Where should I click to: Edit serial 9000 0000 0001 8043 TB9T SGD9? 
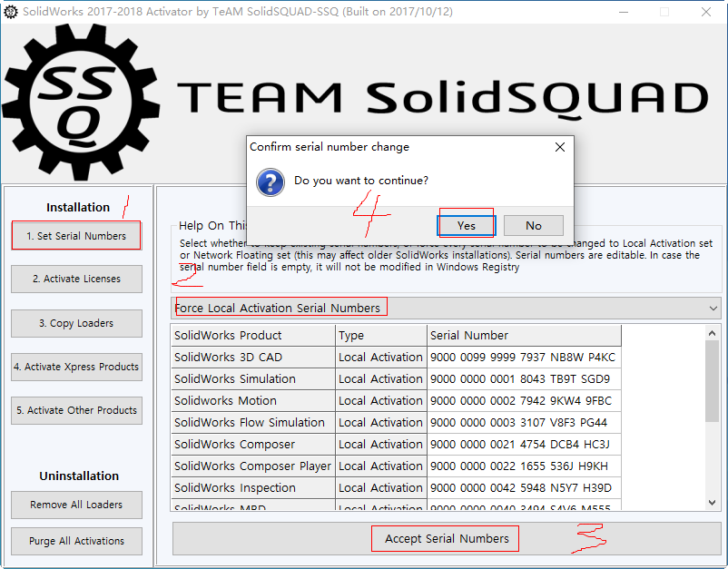click(x=524, y=379)
